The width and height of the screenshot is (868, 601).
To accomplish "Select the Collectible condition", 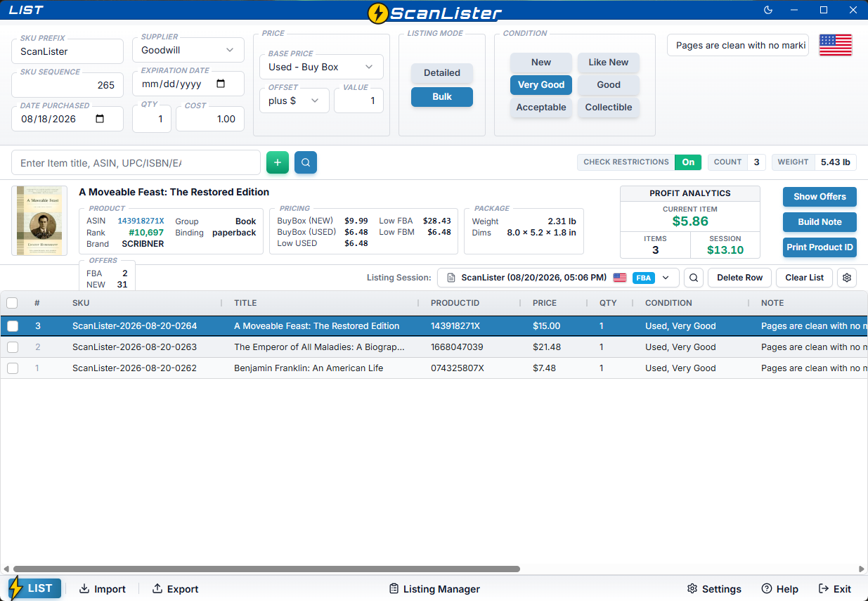I will 609,108.
